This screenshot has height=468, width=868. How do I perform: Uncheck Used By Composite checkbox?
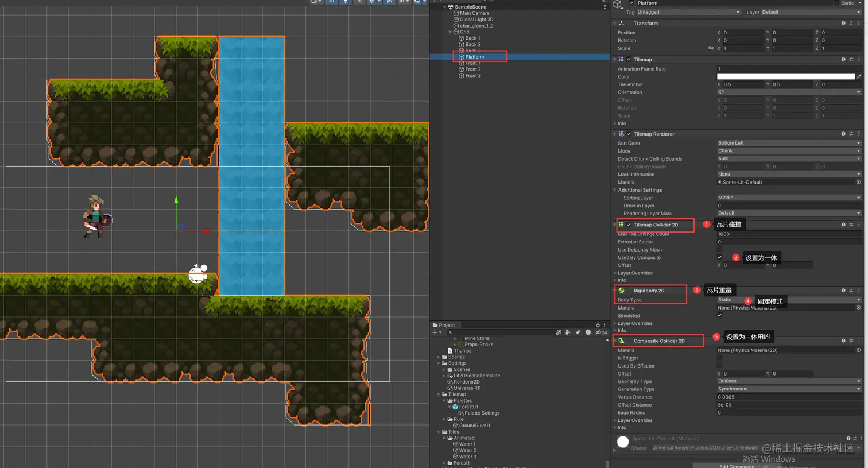click(719, 257)
